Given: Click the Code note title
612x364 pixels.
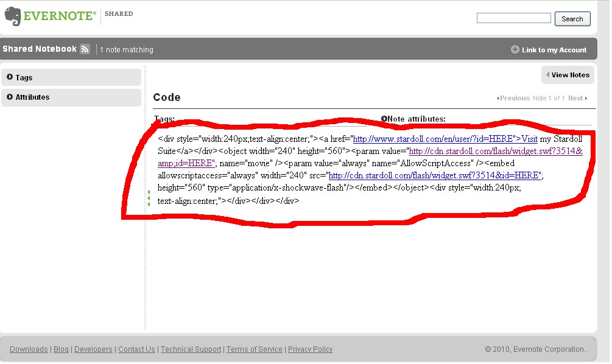Looking at the screenshot, I should (x=167, y=97).
